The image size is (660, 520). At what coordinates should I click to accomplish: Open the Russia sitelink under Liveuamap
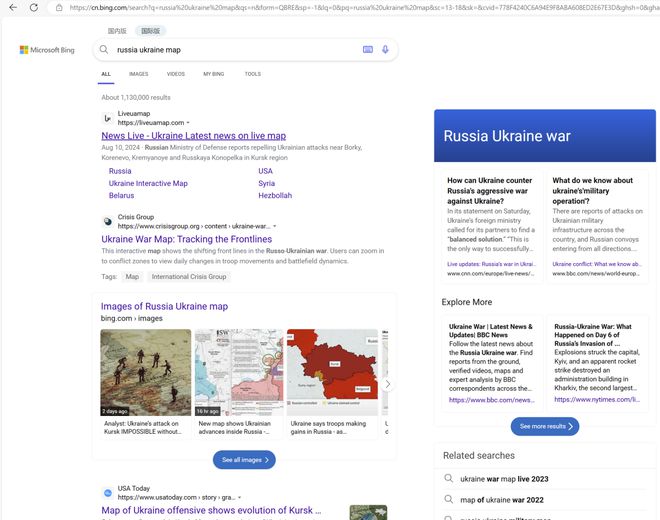click(x=120, y=171)
